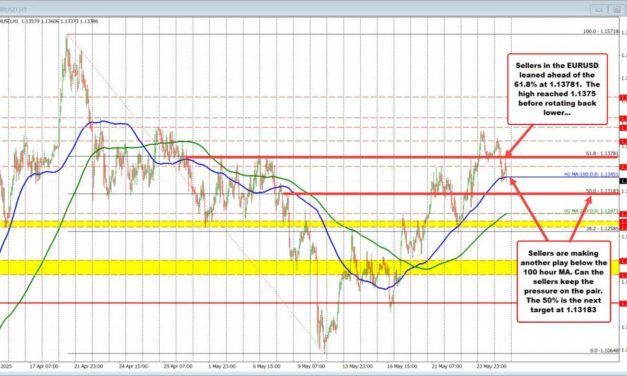Click the 21 May 07:00 time label
627x376 pixels.
(447, 366)
